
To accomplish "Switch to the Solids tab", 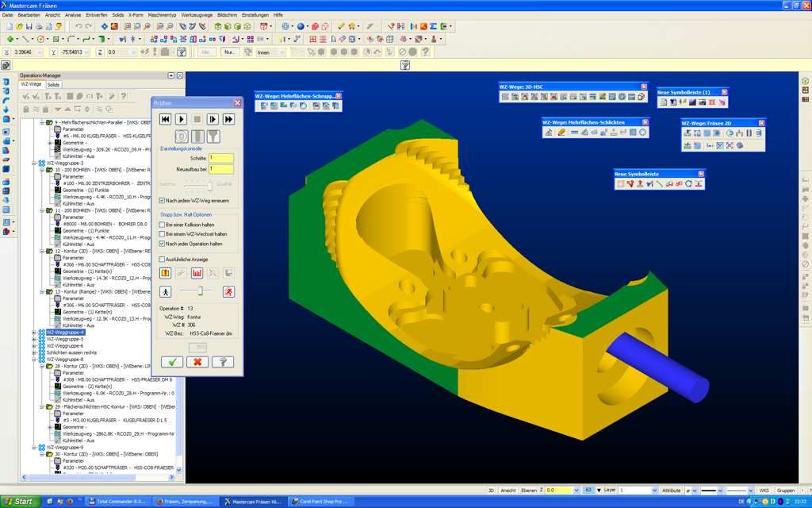I will (53, 84).
